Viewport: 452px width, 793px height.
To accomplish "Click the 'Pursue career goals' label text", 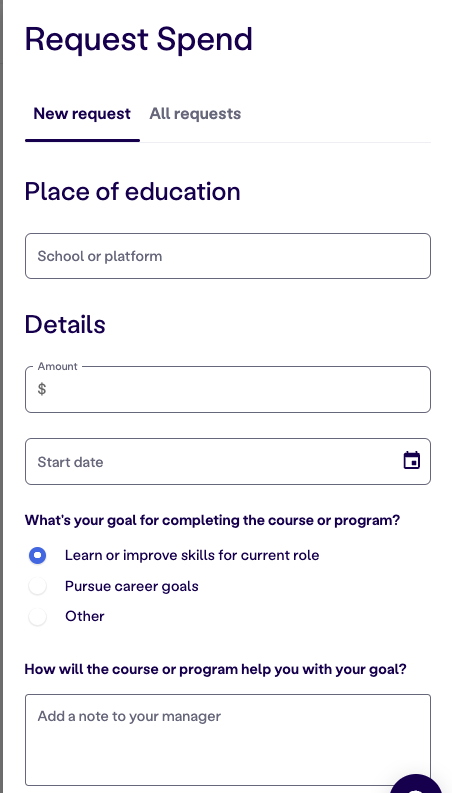I will pyautogui.click(x=131, y=586).
